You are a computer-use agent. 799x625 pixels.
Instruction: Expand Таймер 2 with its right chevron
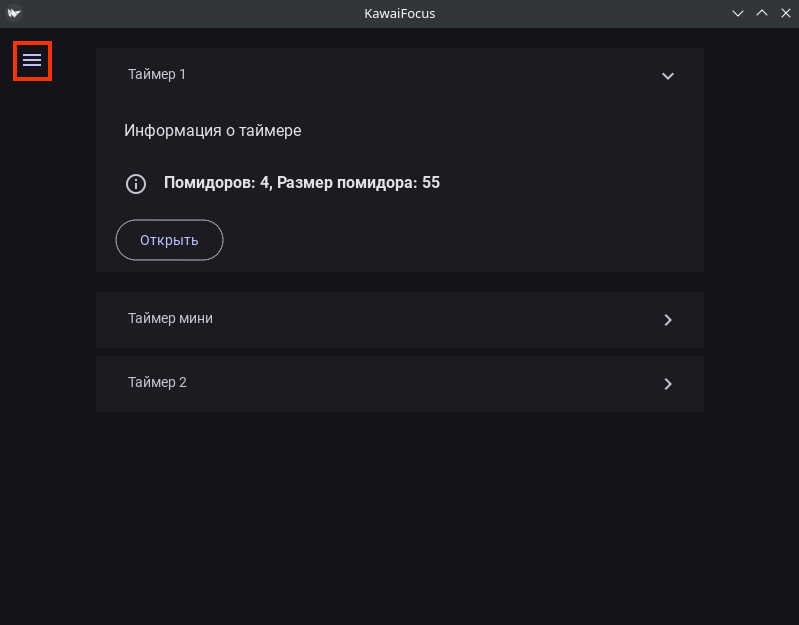(x=668, y=384)
